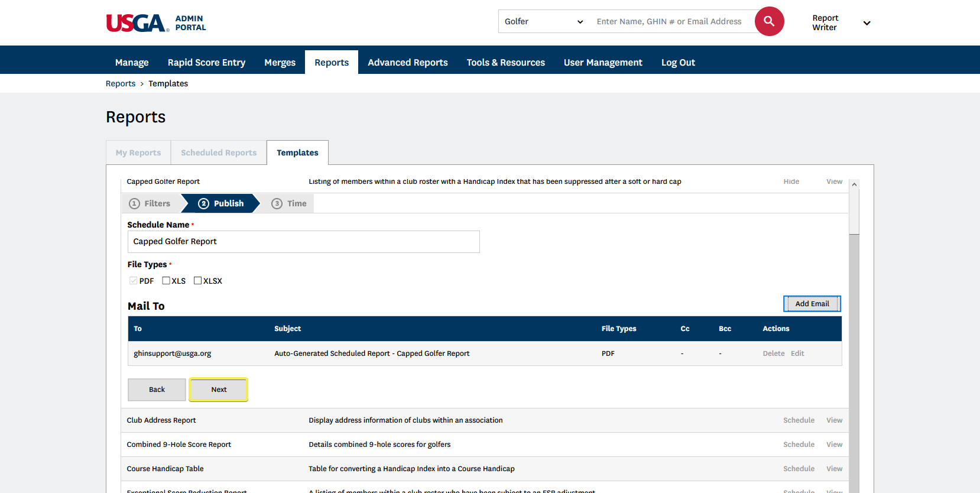Enable the XLS file type checkbox
980x493 pixels.
166,281
